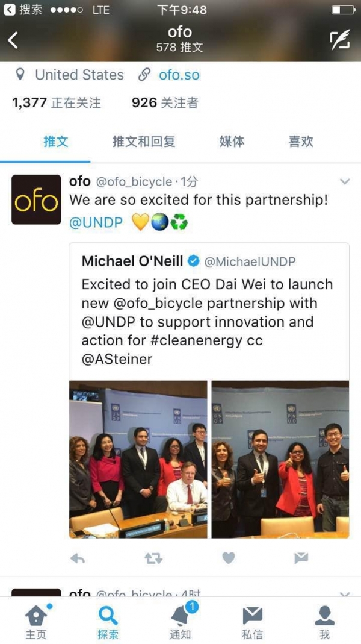The height and width of the screenshot is (644, 361).
Task: Tap the @UNDP mention link
Action: [96, 222]
